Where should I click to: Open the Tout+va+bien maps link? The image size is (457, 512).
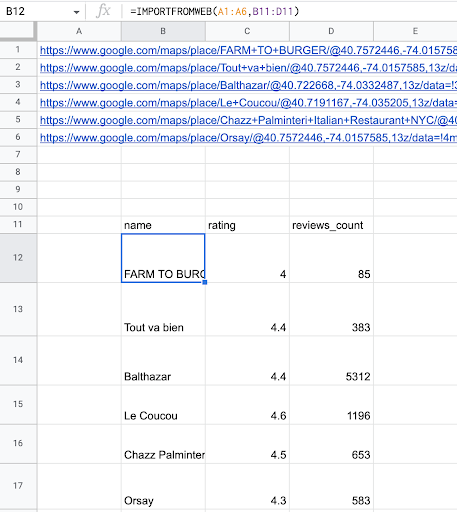pyautogui.click(x=248, y=68)
